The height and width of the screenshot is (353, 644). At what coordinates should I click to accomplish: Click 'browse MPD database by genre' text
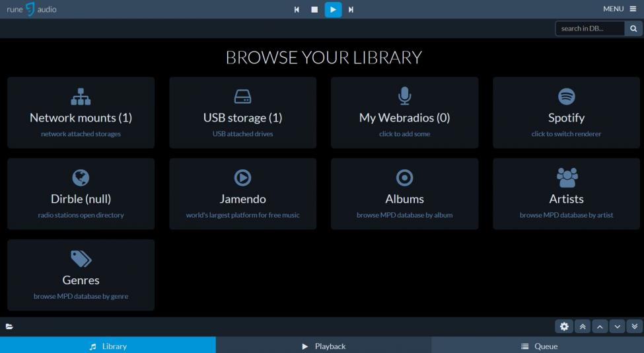[81, 296]
